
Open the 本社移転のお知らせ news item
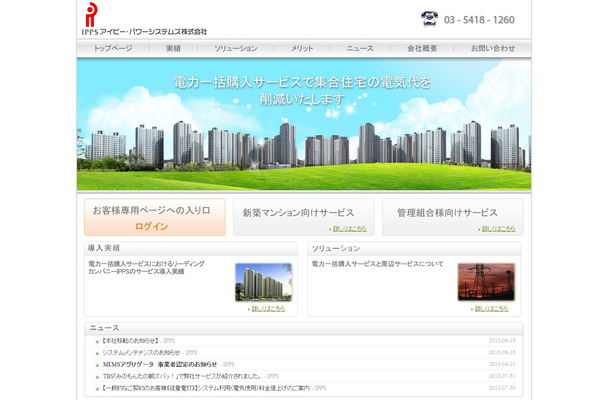(131, 341)
